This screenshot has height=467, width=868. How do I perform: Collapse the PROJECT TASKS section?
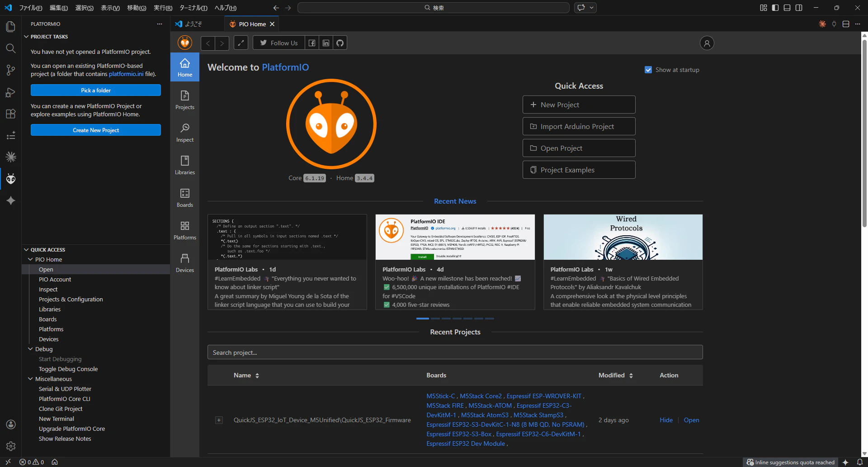26,37
